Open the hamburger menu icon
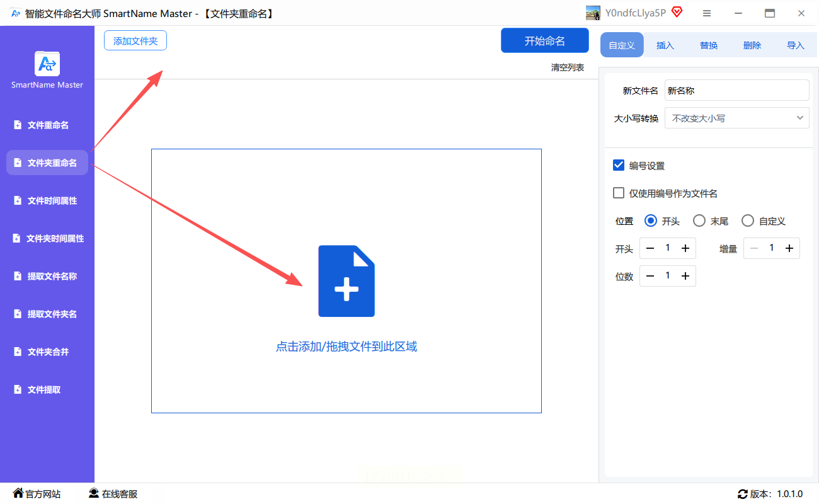819x504 pixels. 707,13
